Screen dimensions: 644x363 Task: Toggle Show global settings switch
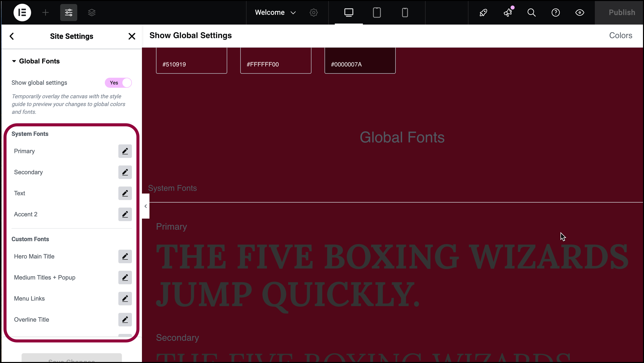click(118, 83)
